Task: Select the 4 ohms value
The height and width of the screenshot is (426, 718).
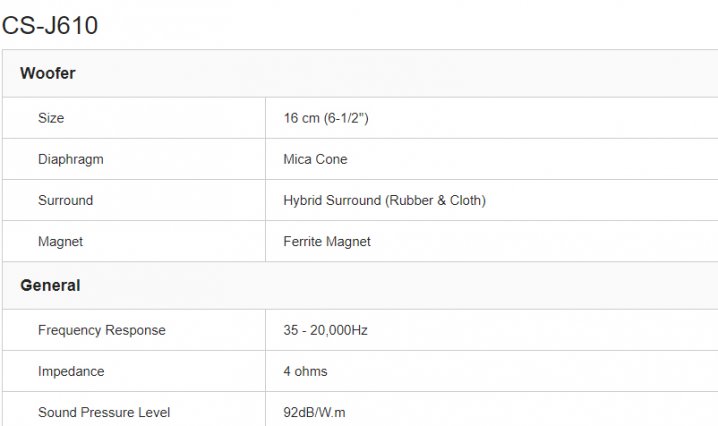Action: click(305, 371)
